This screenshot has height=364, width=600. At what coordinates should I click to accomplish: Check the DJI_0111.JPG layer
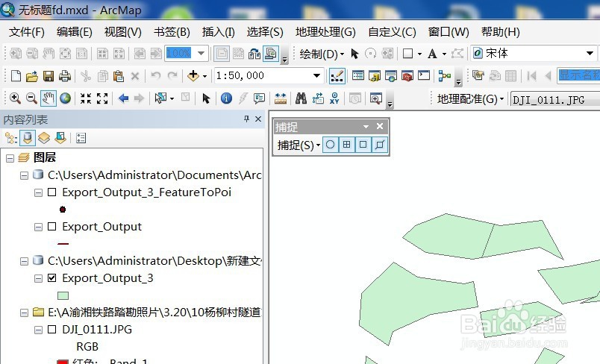(51, 329)
